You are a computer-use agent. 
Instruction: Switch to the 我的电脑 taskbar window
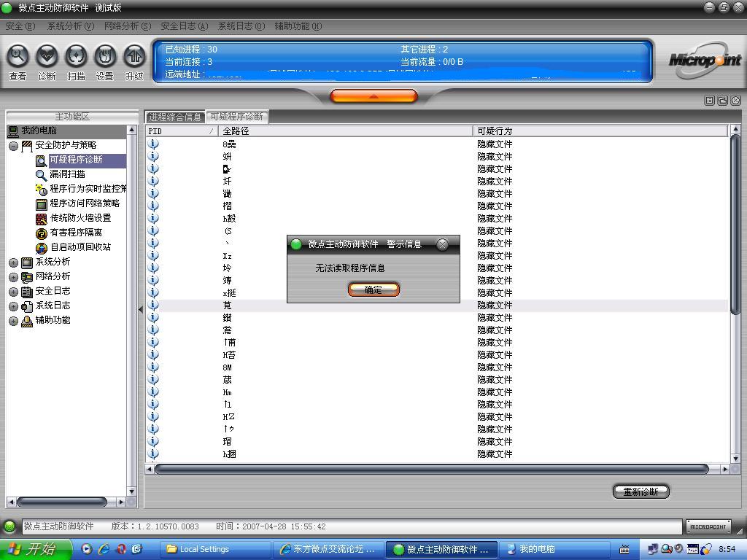coord(554,550)
